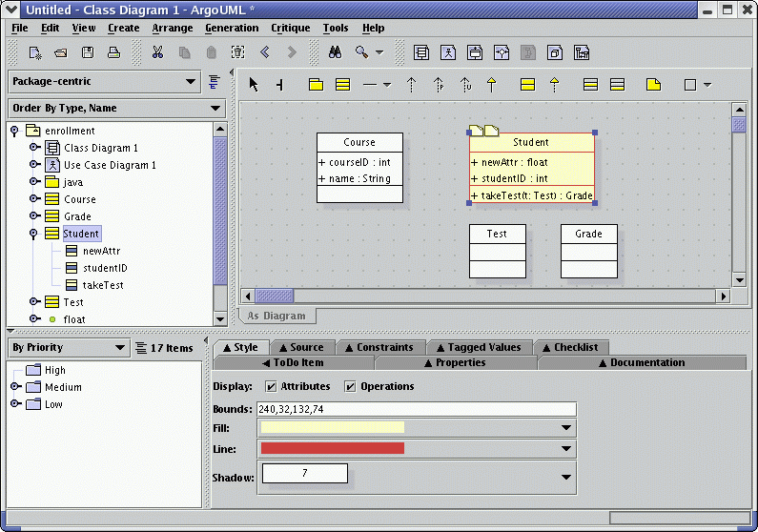
Task: Choose the Select arrow tool
Action: tap(254, 85)
